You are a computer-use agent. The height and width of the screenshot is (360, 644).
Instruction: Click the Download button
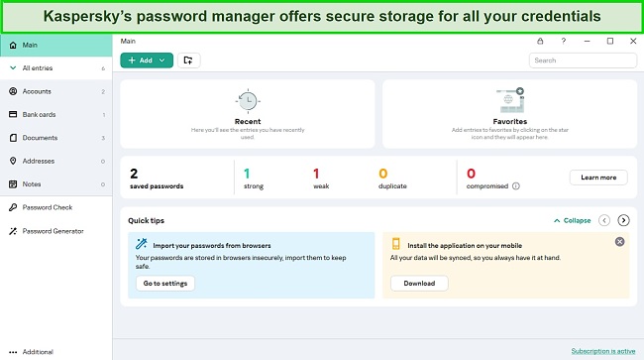click(419, 284)
